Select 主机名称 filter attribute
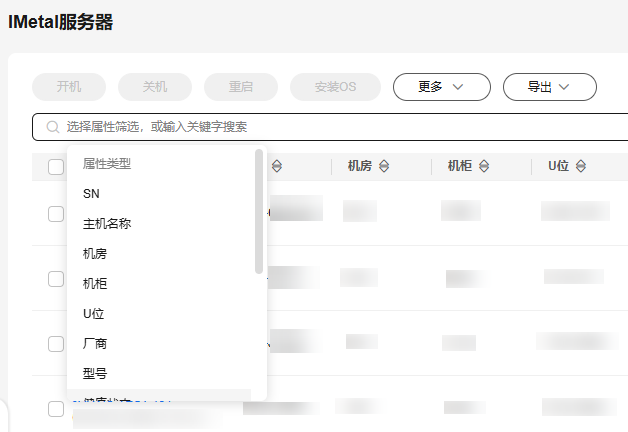The width and height of the screenshot is (628, 432). (x=161, y=224)
